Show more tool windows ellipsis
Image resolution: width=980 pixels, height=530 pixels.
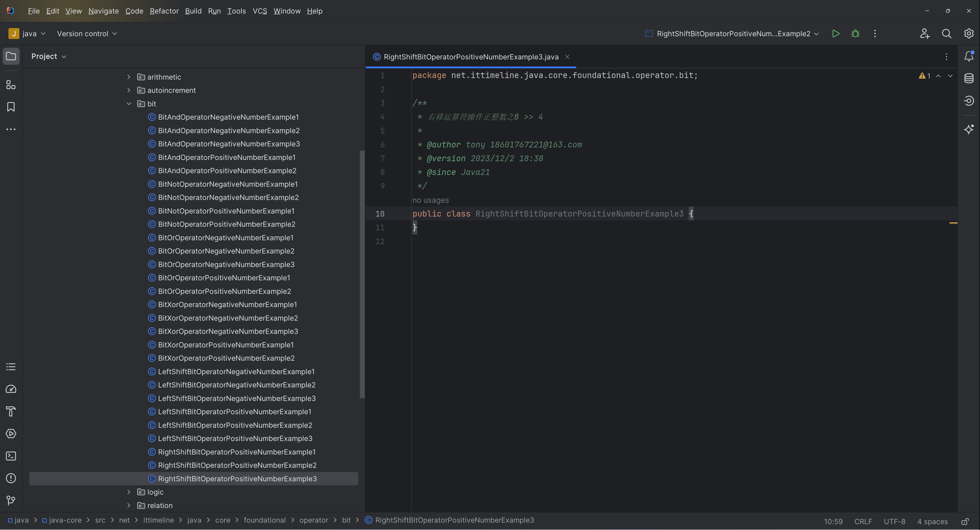[11, 129]
